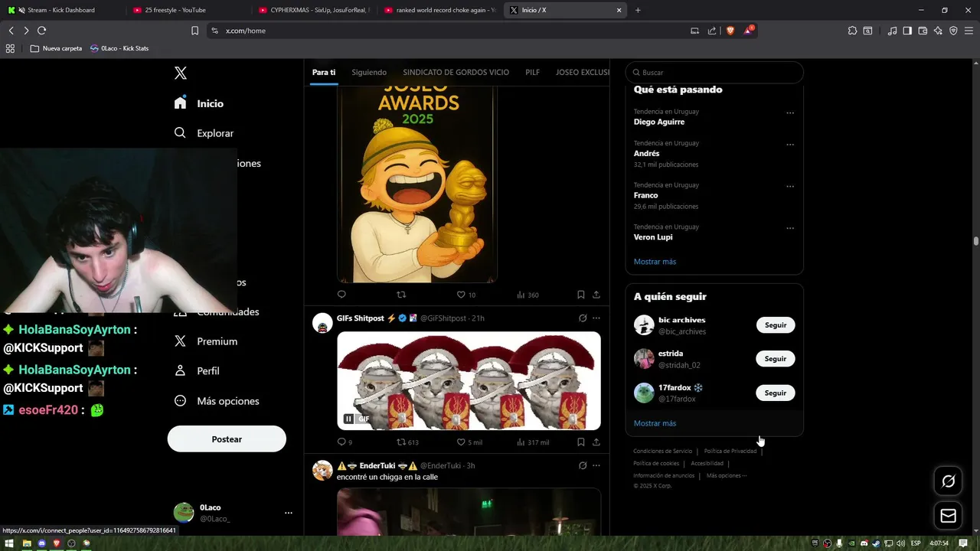Screen dimensions: 980x551
Task: Open EnderTuki profile avatar
Action: [x=322, y=470]
